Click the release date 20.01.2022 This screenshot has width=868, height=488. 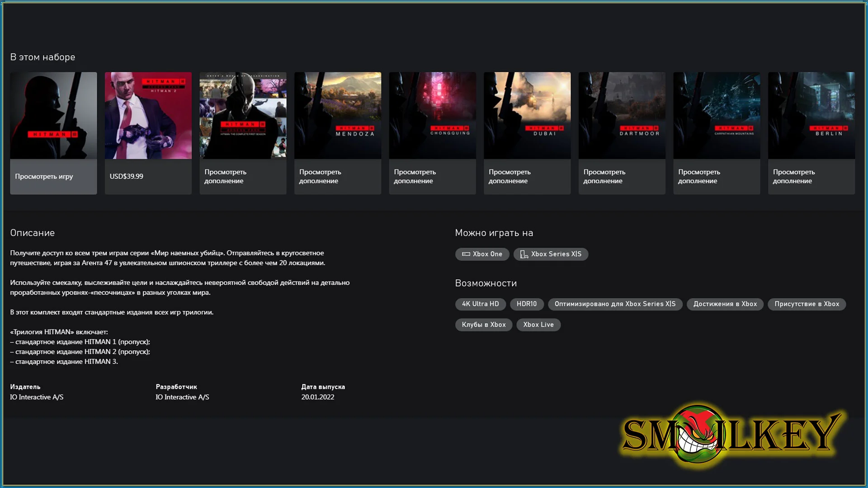click(317, 397)
